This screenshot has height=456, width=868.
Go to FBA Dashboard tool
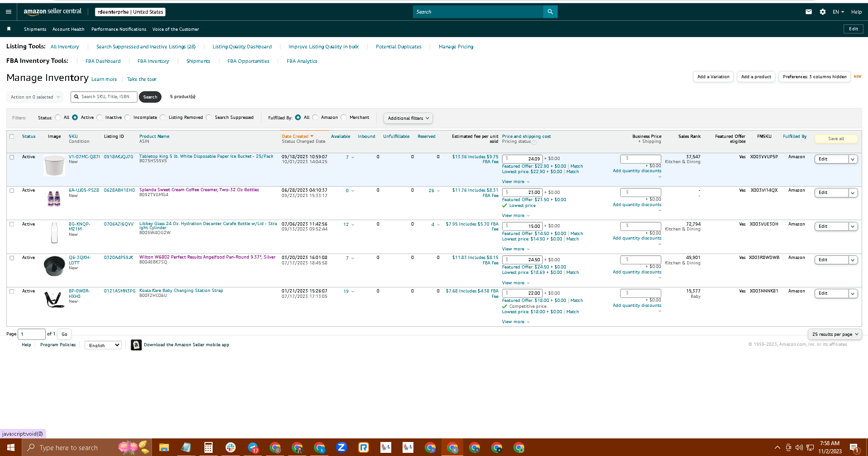click(x=103, y=61)
